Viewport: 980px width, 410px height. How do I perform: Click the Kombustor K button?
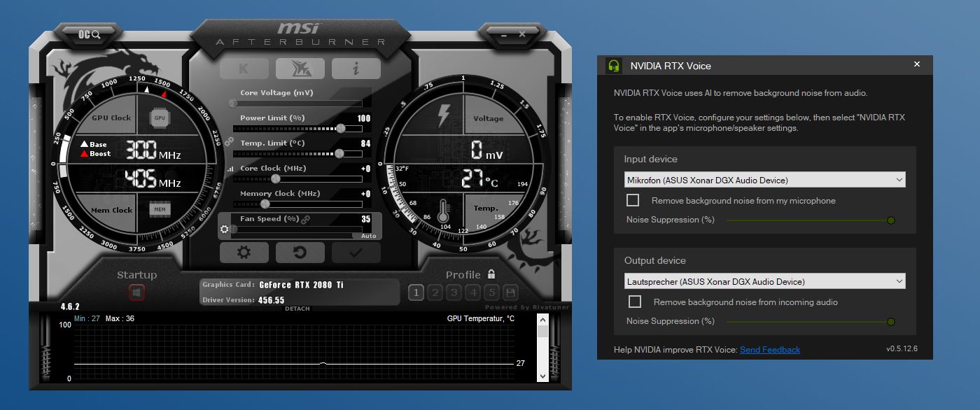[244, 68]
